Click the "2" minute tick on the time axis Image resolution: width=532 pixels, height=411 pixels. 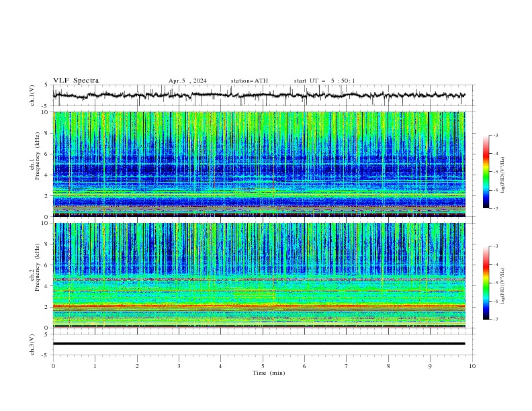pyautogui.click(x=137, y=366)
